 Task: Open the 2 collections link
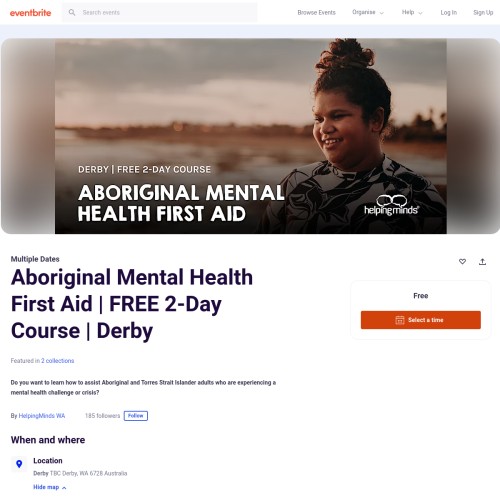[58, 361]
